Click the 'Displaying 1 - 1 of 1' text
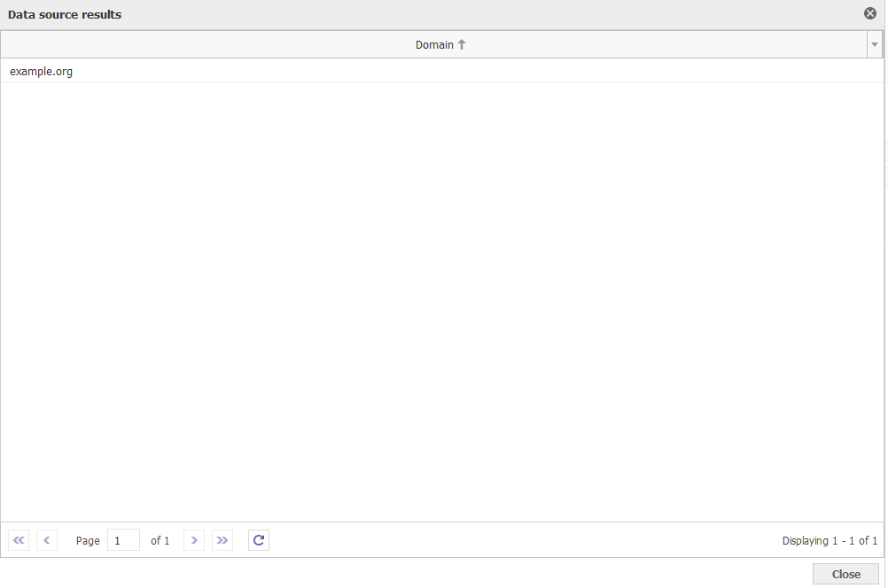 pyautogui.click(x=830, y=540)
